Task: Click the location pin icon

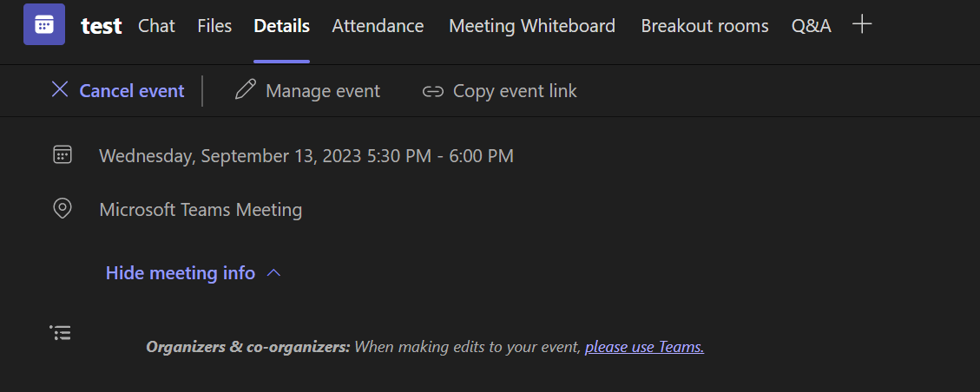Action: (x=62, y=209)
